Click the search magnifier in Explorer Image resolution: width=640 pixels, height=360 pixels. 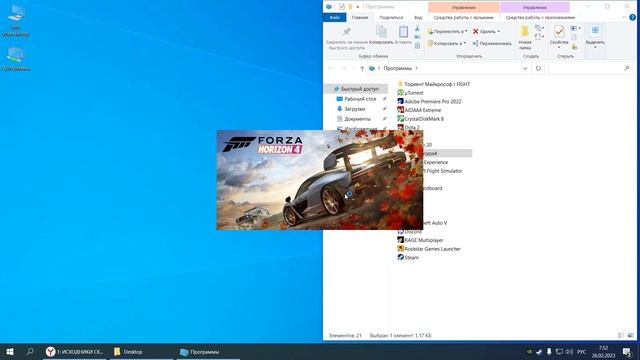tap(627, 69)
